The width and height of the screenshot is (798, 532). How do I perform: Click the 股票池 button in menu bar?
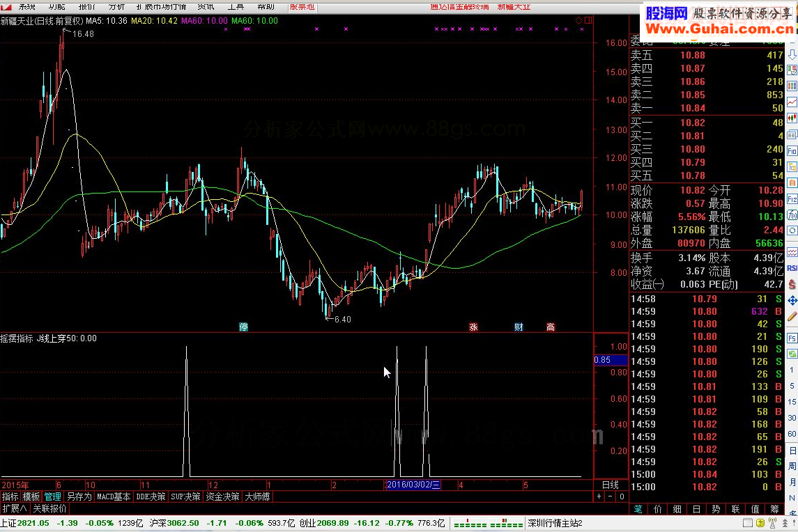(302, 6)
